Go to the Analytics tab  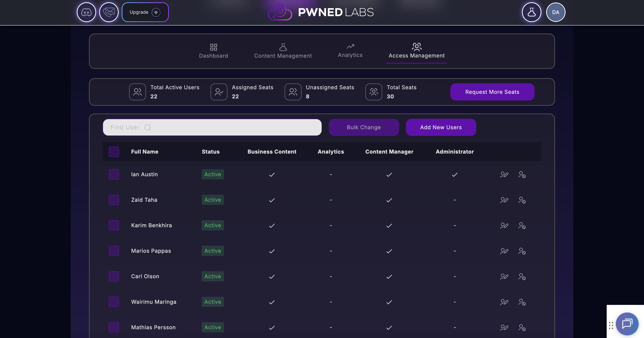350,51
